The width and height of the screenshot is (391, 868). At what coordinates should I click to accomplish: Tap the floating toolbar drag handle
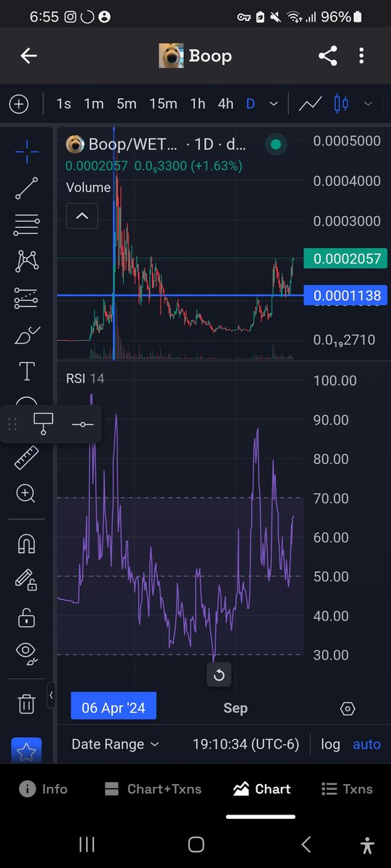coord(12,424)
